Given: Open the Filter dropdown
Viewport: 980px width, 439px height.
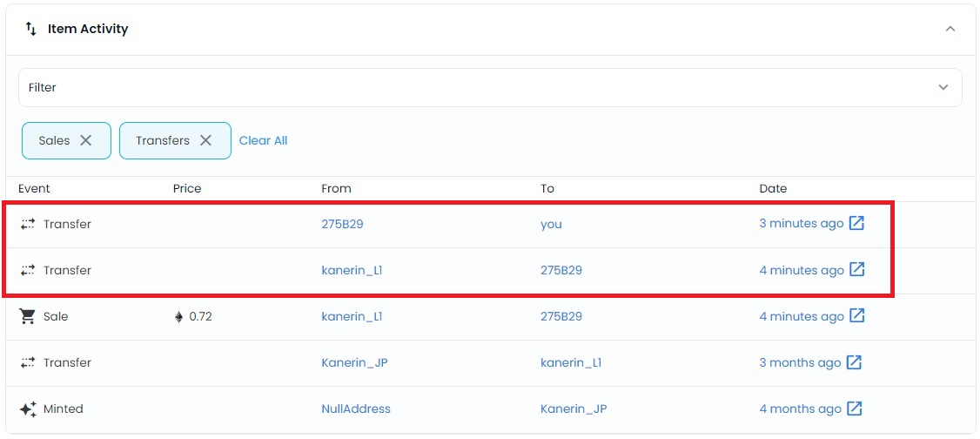Looking at the screenshot, I should click(490, 88).
